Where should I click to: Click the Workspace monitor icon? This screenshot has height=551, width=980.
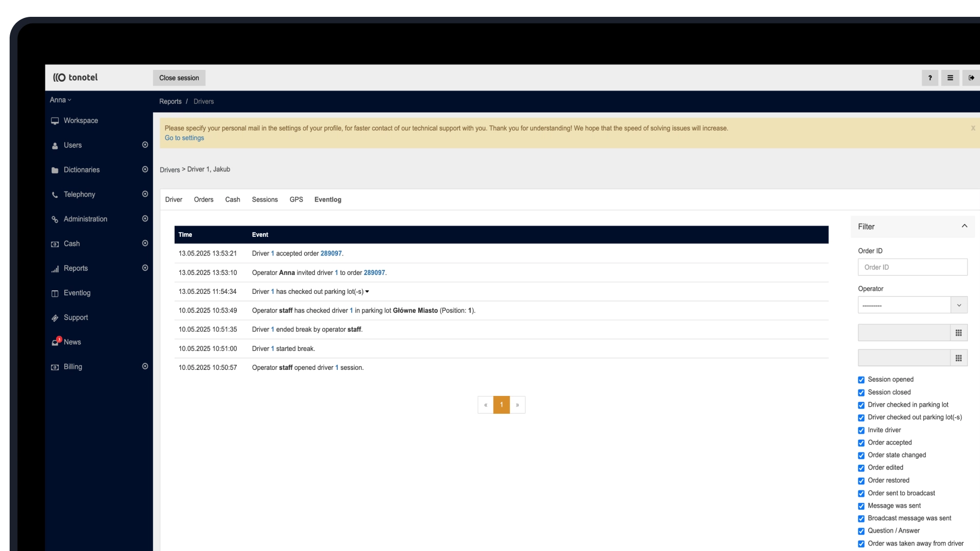click(55, 121)
